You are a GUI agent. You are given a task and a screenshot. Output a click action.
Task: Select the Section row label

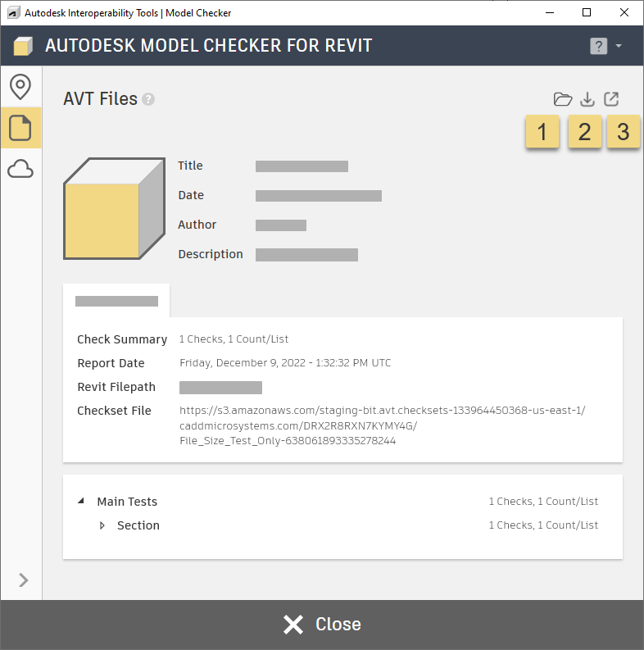pos(138,525)
